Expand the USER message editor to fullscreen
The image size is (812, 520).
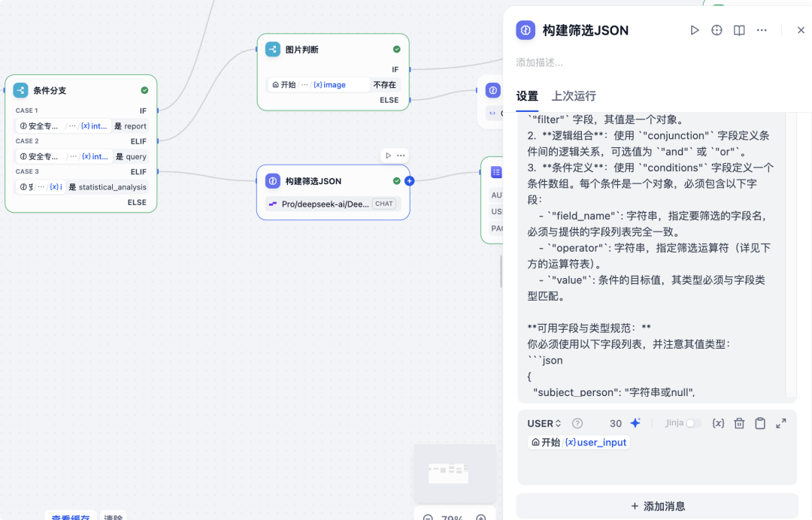click(x=781, y=424)
